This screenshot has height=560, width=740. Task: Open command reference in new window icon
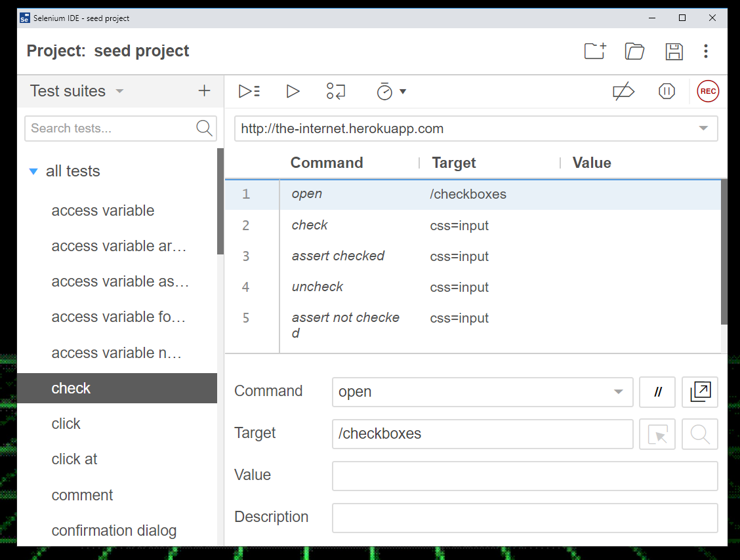pos(700,391)
